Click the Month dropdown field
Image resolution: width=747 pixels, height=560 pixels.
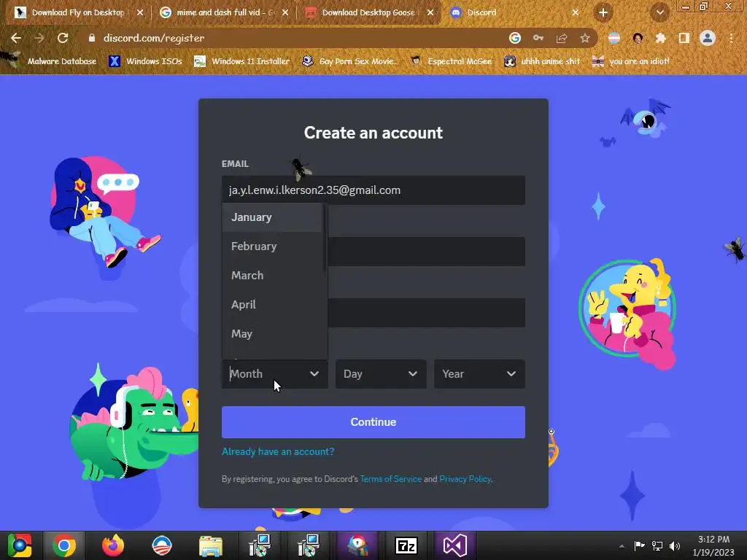[x=275, y=374]
